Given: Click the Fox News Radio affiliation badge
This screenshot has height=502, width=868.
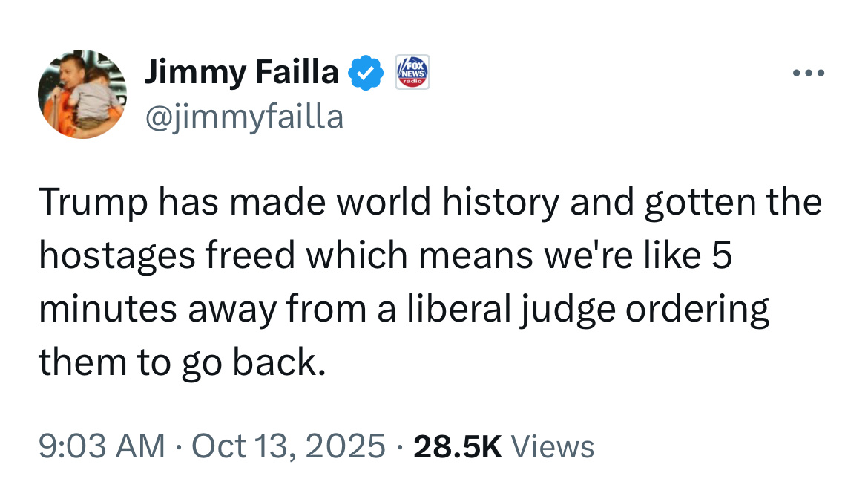Looking at the screenshot, I should (412, 73).
